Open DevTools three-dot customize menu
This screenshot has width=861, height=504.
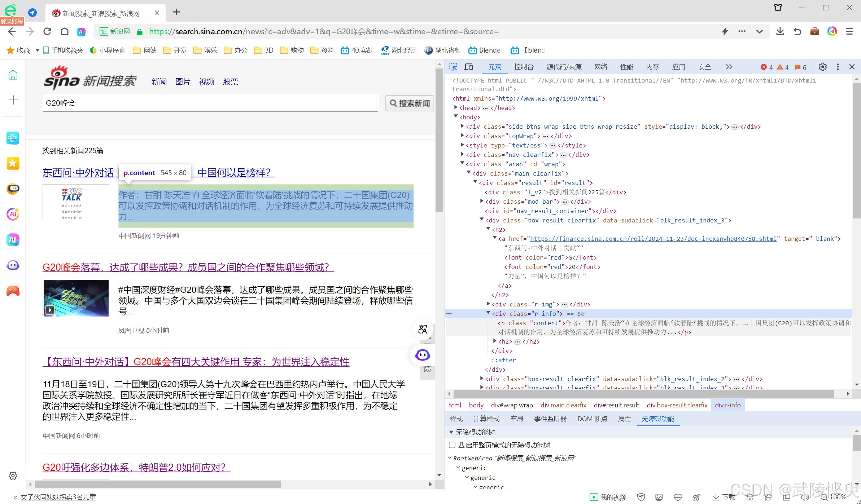point(838,67)
